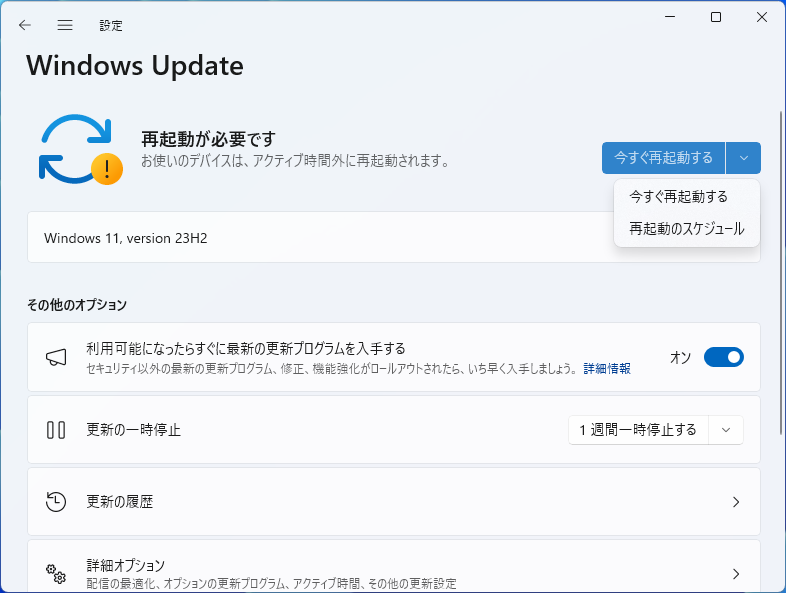Expand the restart button dropdown arrow
The image size is (786, 593).
tap(743, 158)
